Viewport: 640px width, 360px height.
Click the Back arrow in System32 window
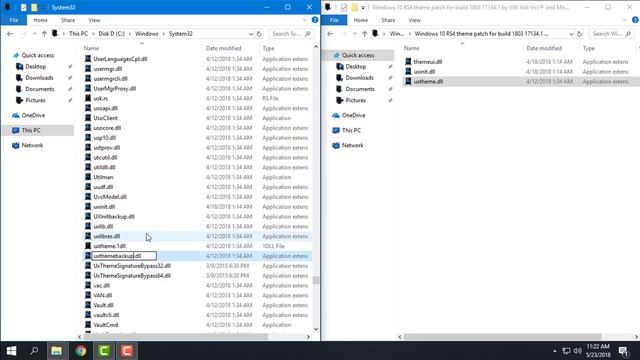point(10,34)
